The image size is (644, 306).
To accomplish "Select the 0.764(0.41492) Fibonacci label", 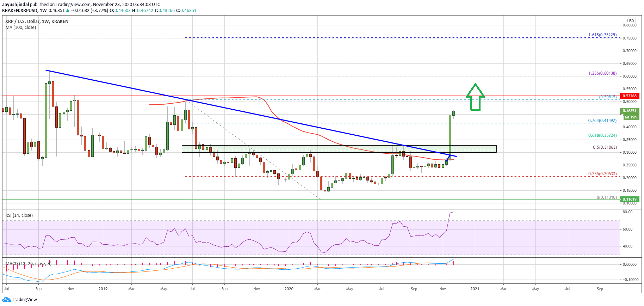I will tap(602, 121).
